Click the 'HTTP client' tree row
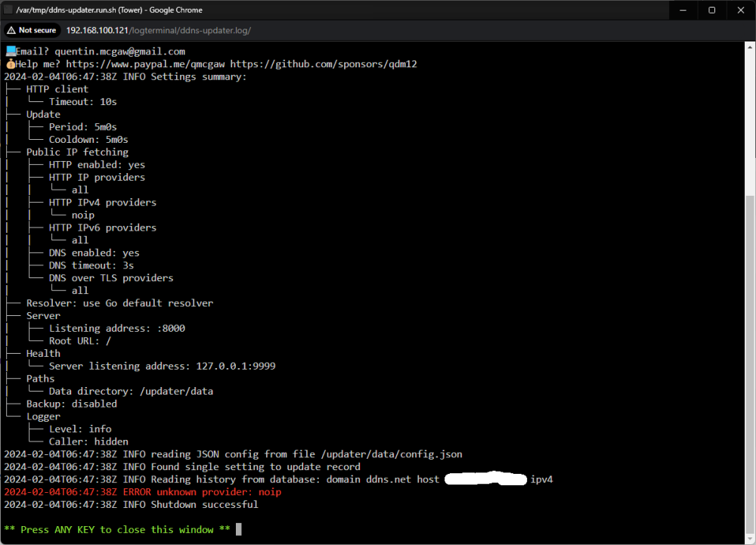 click(57, 89)
